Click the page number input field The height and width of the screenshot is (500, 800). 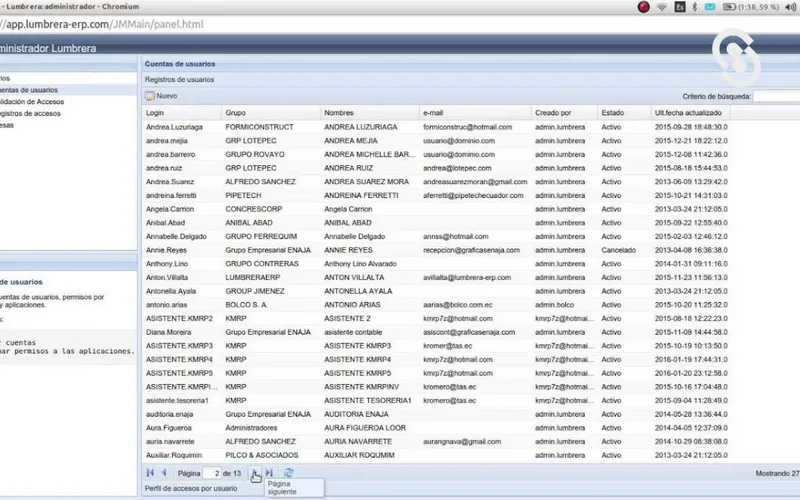[x=212, y=473]
